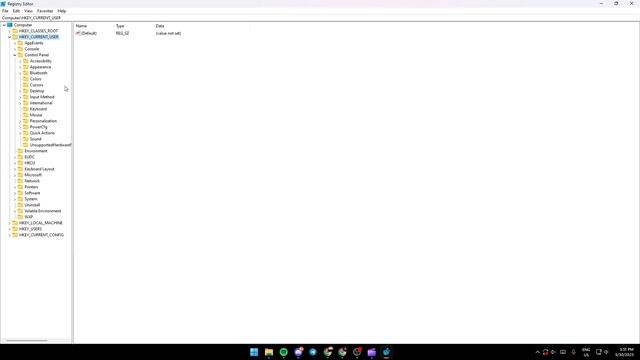Screen dimensions: 640x360
Task: Collapse the HKEY_CURRENT_USER hive
Action: pyautogui.click(x=10, y=37)
